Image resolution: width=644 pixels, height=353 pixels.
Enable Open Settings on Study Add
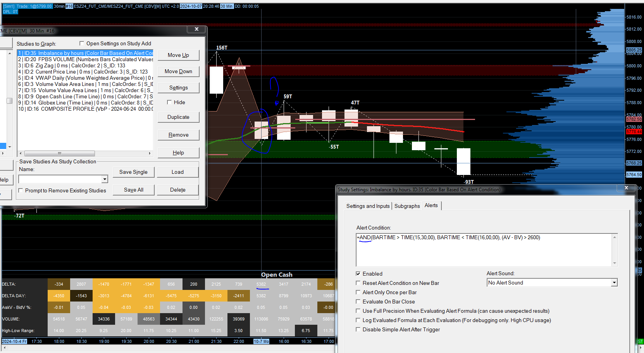coord(82,43)
